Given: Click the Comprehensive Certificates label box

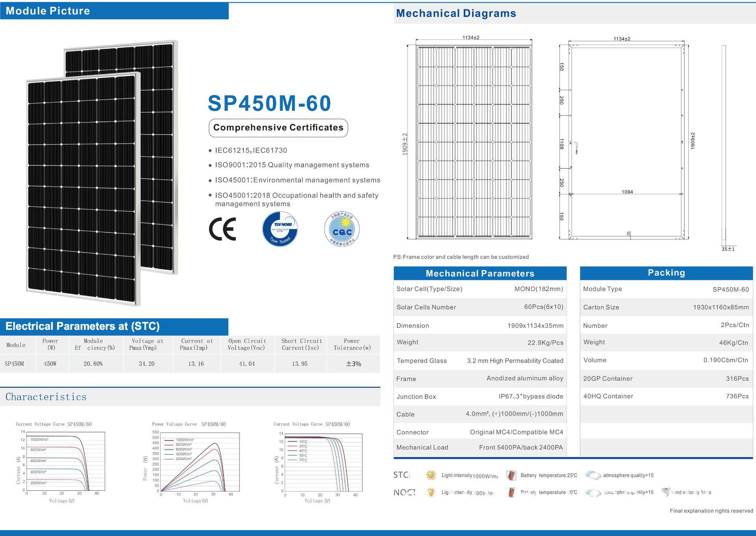Looking at the screenshot, I should [x=278, y=128].
